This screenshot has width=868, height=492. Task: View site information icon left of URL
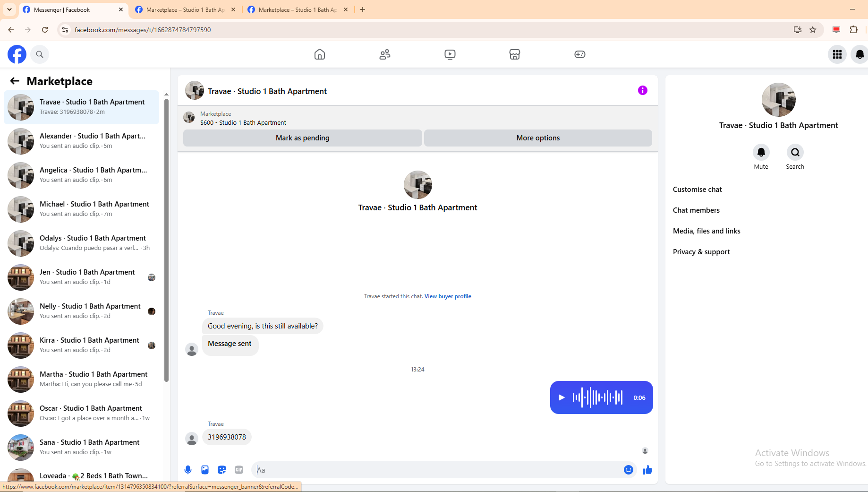point(65,30)
